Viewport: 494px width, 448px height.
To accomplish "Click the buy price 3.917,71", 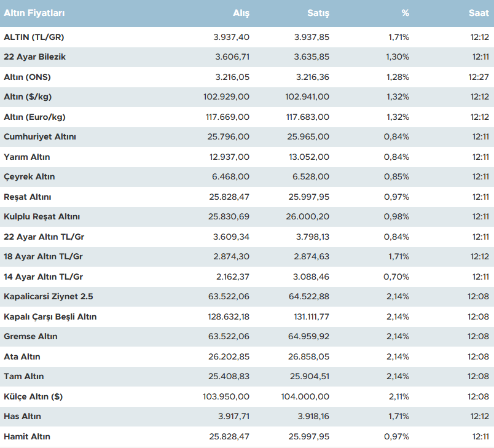I will click(x=233, y=417).
